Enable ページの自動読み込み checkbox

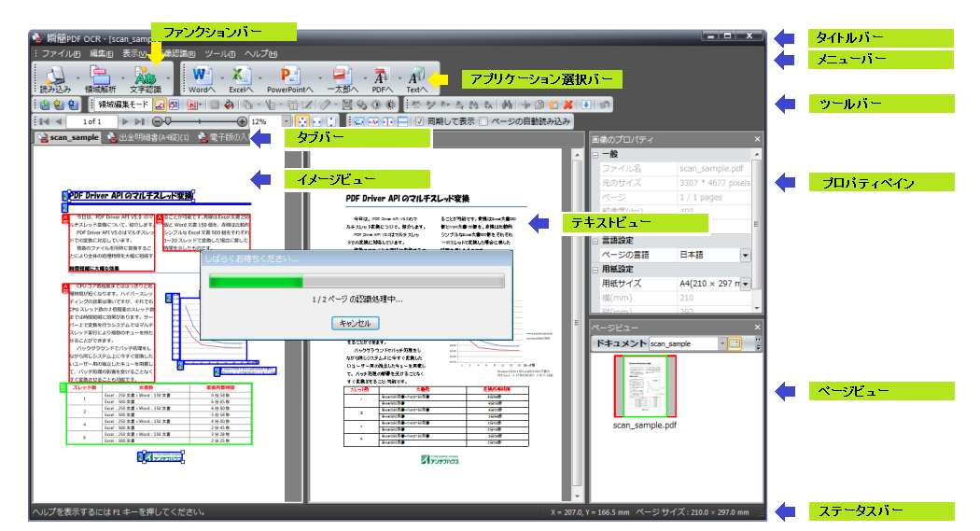click(483, 121)
